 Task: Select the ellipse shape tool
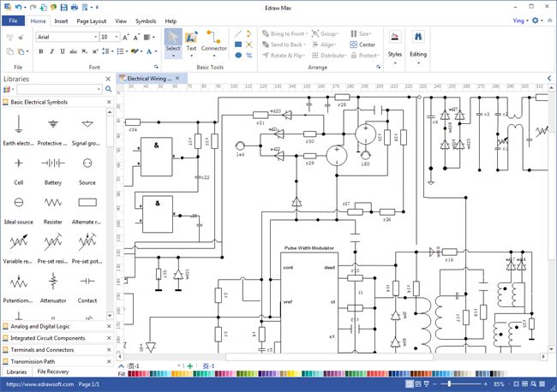tap(238, 56)
